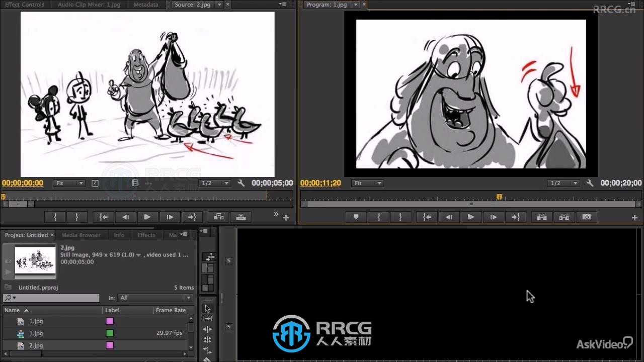644x362 pixels.
Task: Select the Track Select tool
Action: click(208, 319)
